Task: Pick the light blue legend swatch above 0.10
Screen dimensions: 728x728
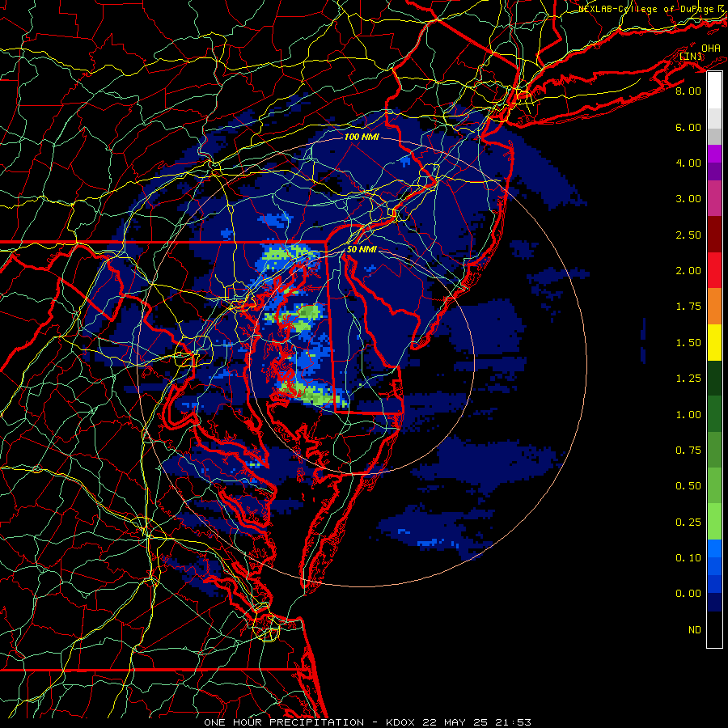Action: [714, 548]
